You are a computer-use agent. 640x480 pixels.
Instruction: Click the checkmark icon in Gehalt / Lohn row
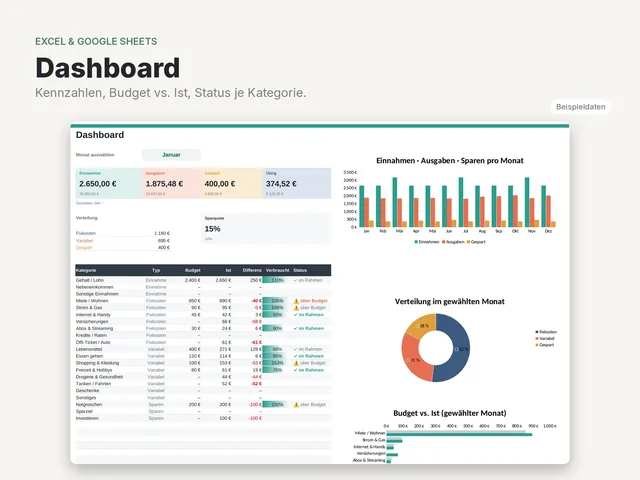(x=296, y=280)
